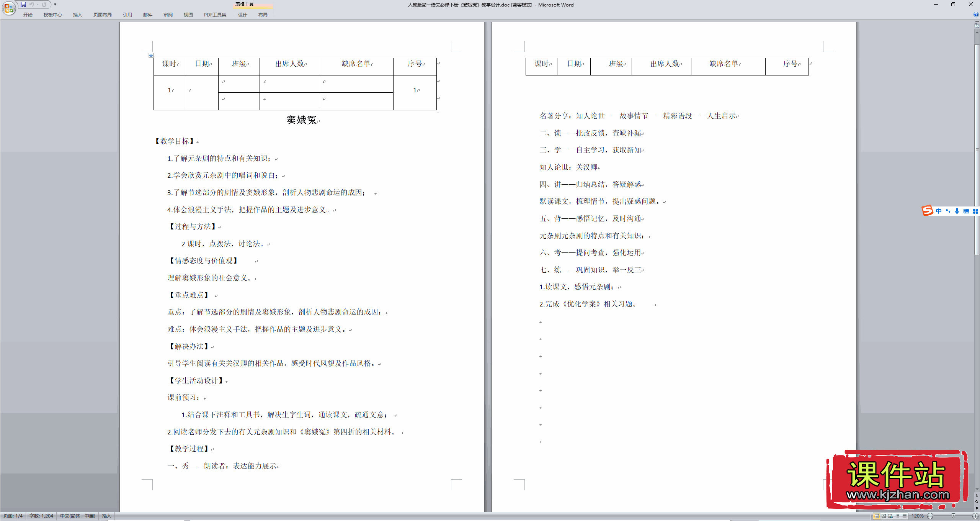Expand Customize Quick Access Toolbar menu

(56, 5)
